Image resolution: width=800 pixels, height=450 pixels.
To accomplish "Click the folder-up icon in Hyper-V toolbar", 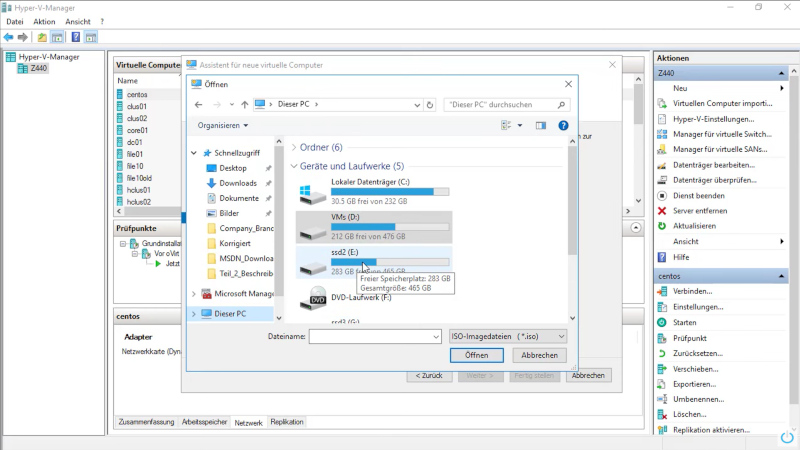I will coord(42,37).
